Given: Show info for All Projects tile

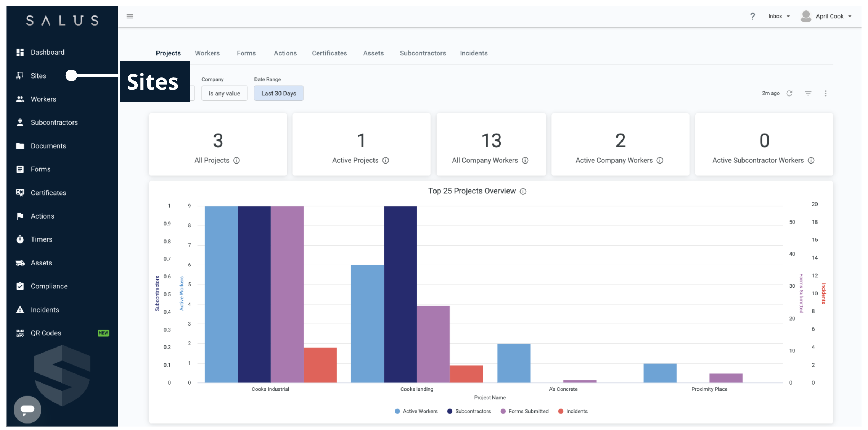Looking at the screenshot, I should 236,161.
